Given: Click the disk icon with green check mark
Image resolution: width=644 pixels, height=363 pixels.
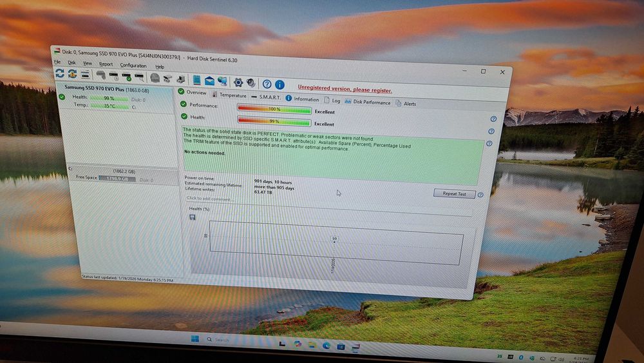Looking at the screenshot, I should point(126,77).
